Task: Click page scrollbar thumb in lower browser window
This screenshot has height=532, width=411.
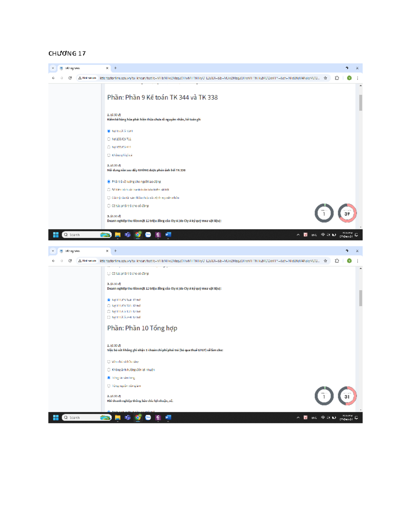Action: tap(361, 298)
